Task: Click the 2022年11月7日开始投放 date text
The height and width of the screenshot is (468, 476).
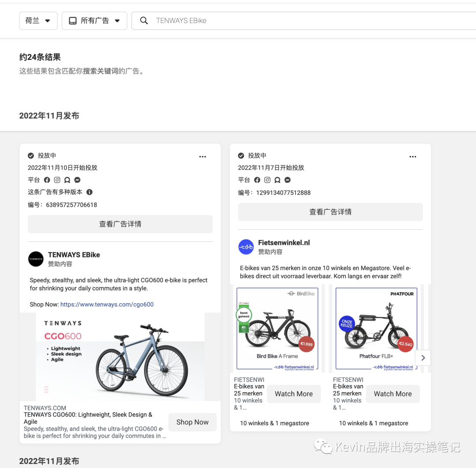Action: point(271,168)
